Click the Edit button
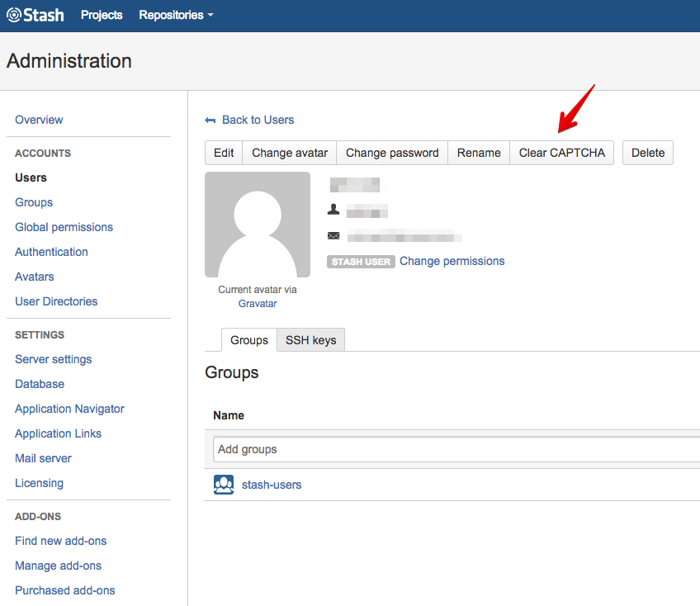Screen dimensions: 700x606 (224, 153)
